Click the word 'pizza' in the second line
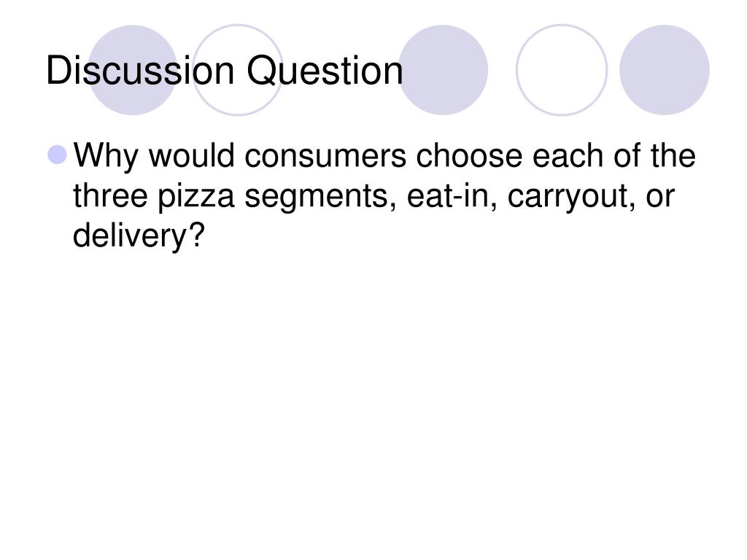The width and height of the screenshot is (747, 560). pyautogui.click(x=196, y=196)
